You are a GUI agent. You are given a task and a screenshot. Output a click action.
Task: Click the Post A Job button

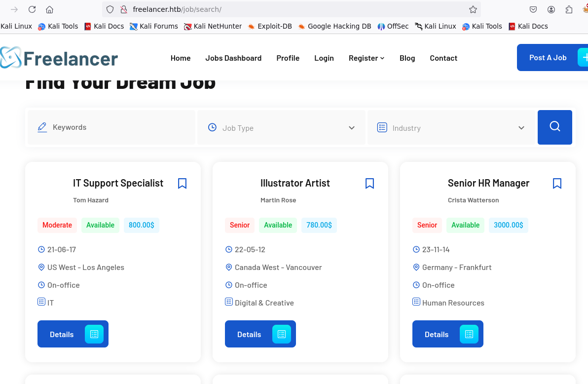click(552, 57)
